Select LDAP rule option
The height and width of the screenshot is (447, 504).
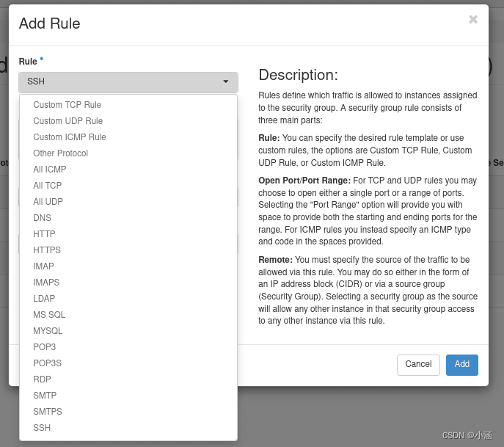pyautogui.click(x=44, y=299)
